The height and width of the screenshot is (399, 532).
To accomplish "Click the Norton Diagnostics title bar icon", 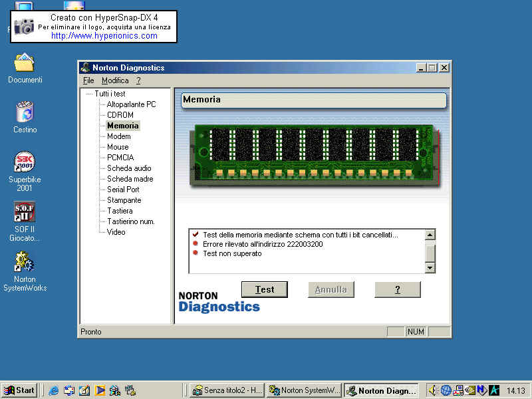I will 85,68.
